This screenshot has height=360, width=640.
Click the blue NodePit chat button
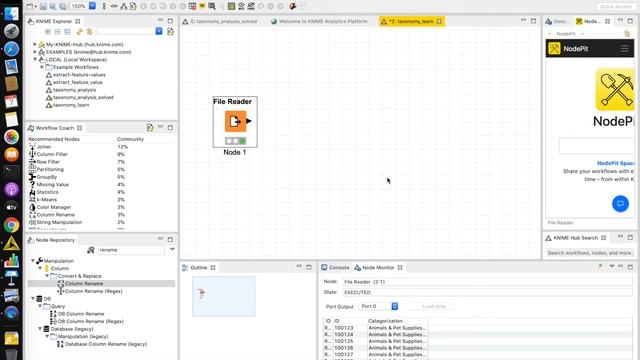tap(620, 203)
